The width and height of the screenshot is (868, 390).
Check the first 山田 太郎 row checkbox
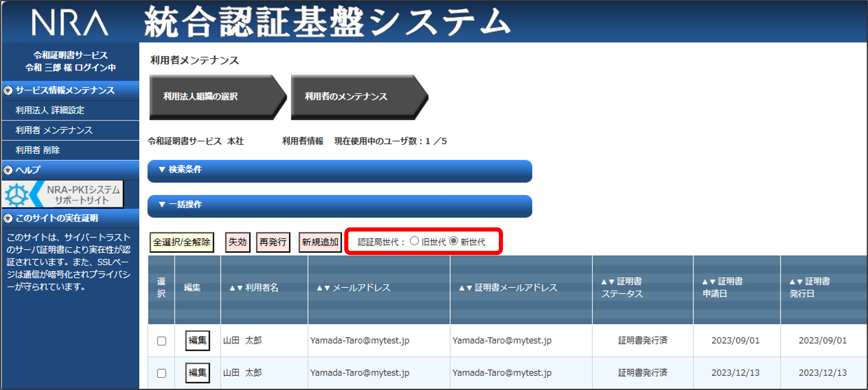(x=161, y=341)
